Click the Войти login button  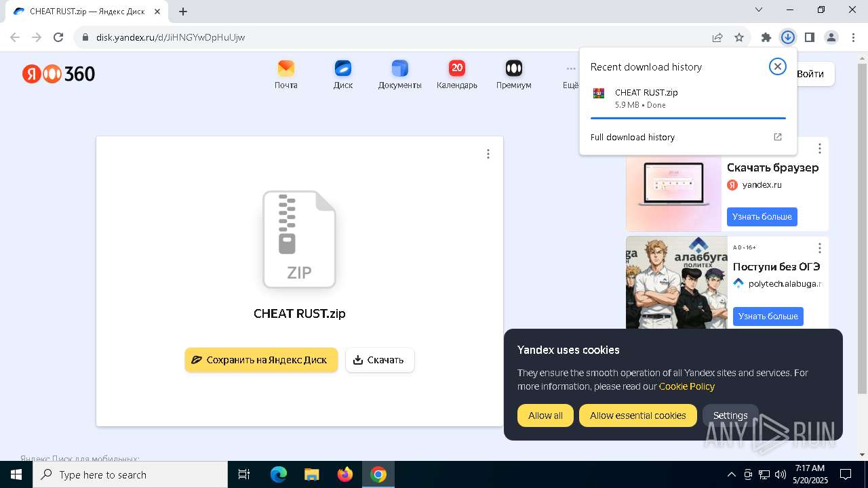[x=811, y=74]
